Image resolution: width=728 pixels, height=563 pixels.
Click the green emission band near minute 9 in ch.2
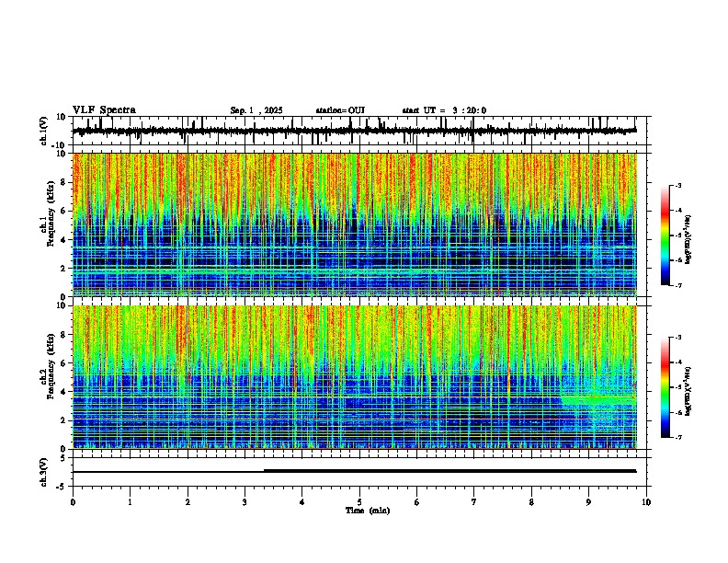599,400
